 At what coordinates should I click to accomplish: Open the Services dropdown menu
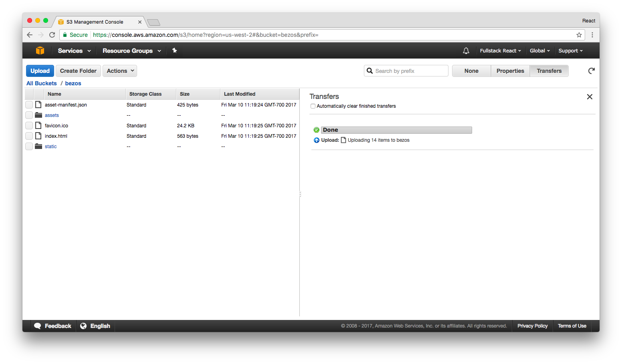(x=74, y=51)
